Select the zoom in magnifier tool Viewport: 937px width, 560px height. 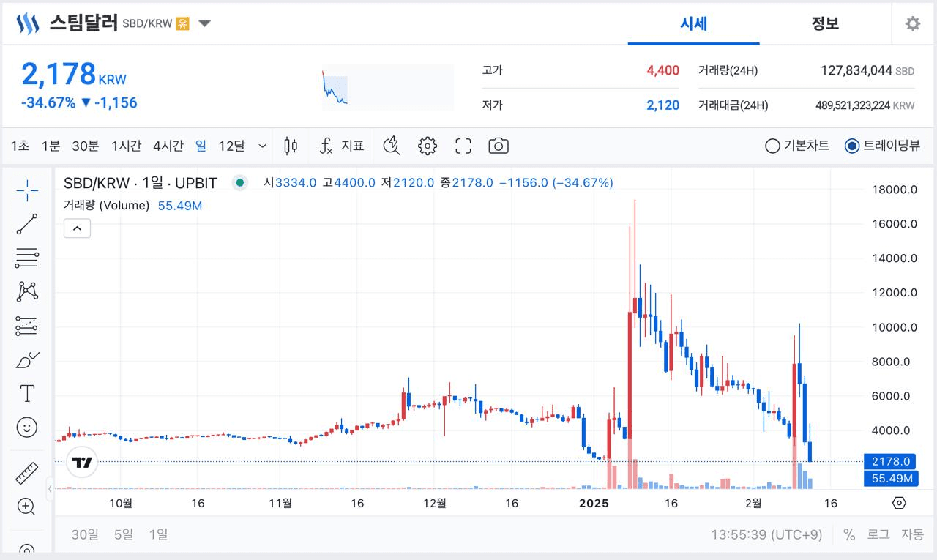[27, 506]
